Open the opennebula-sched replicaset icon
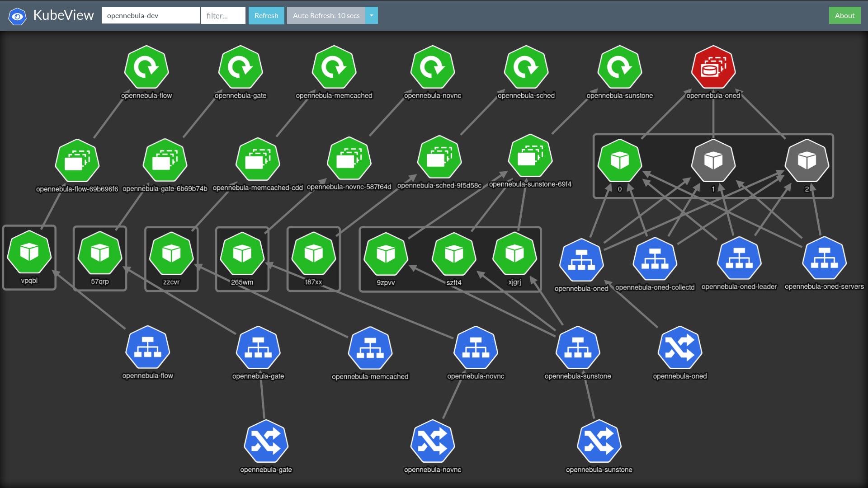This screenshot has height=488, width=868. coord(439,157)
